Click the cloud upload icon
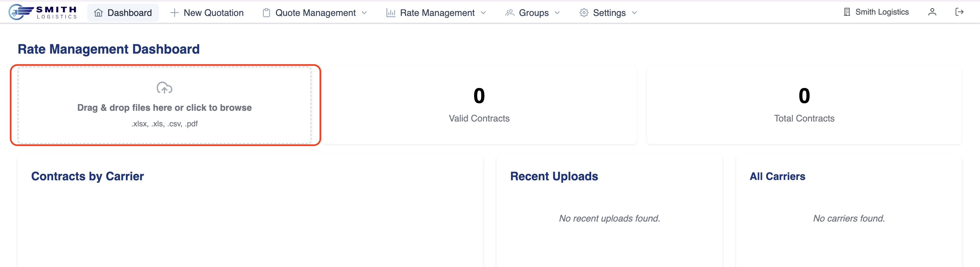This screenshot has height=267, width=980. click(164, 88)
